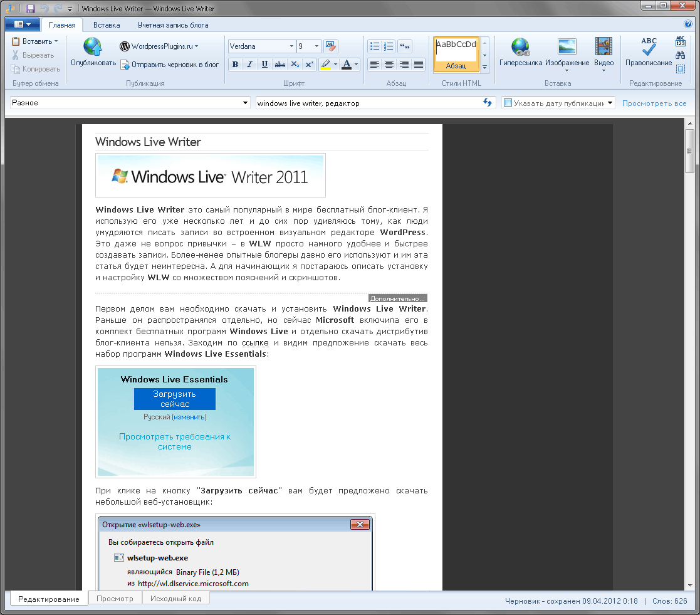Apply the font color A swatch
Screen dimensions: 700x615
(x=347, y=65)
